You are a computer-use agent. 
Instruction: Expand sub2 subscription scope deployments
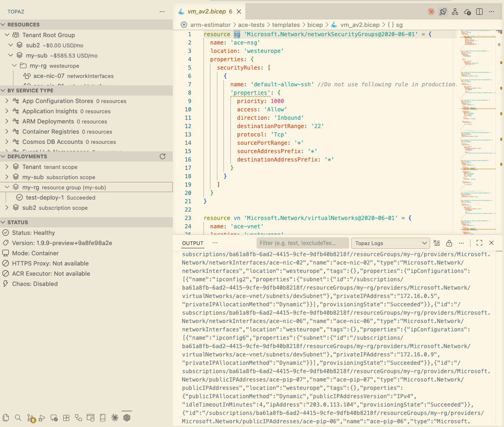pyautogui.click(x=7, y=208)
